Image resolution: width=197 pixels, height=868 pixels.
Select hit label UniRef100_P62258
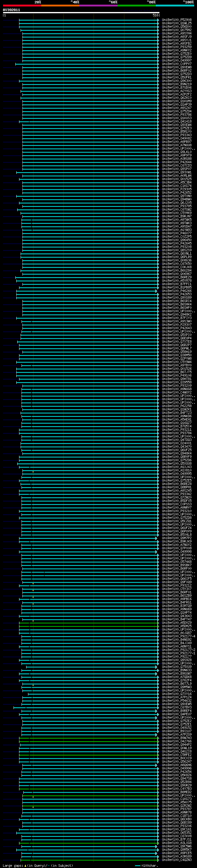177,406
